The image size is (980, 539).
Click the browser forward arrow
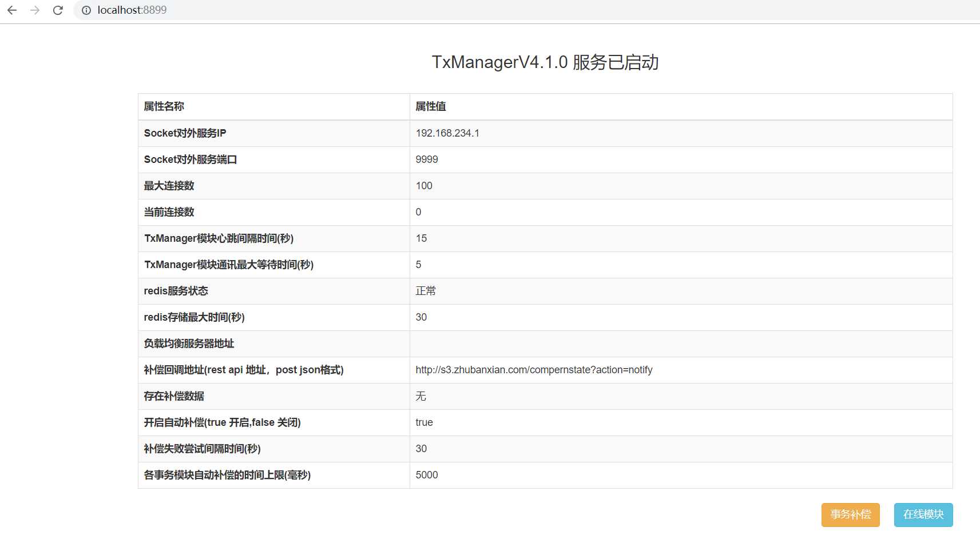click(x=35, y=10)
